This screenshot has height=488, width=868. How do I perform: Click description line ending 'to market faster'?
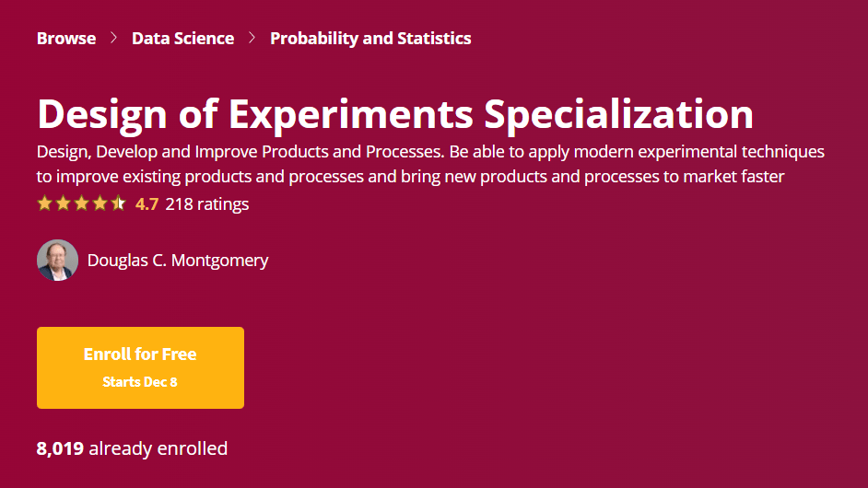pyautogui.click(x=410, y=177)
